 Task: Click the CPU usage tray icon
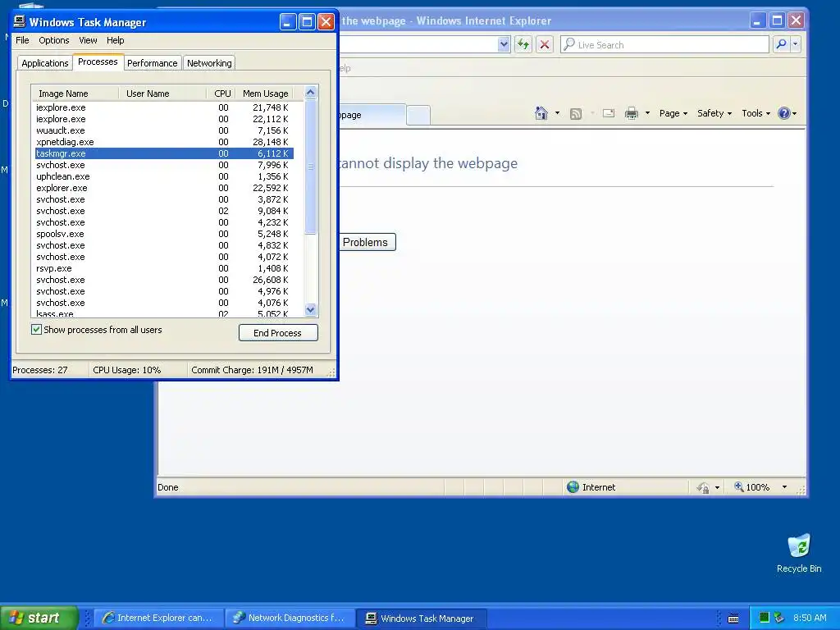[x=765, y=618]
